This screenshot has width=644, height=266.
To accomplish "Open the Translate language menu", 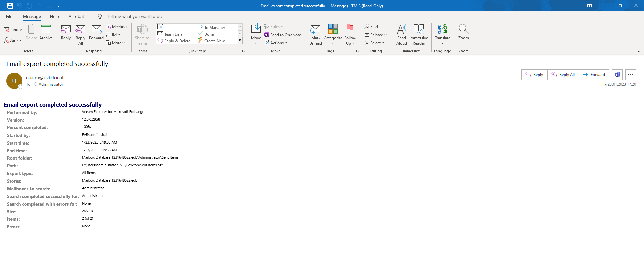I will click(443, 35).
